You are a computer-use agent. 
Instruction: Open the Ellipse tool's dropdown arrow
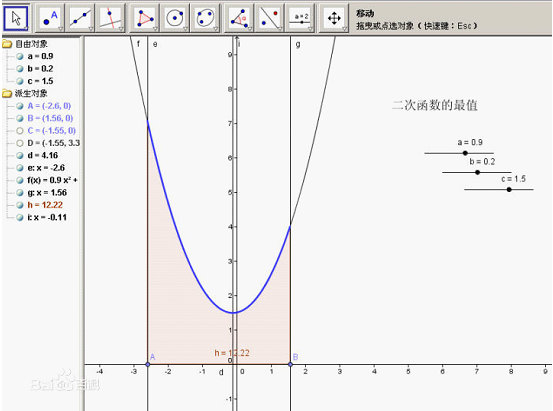(215, 29)
